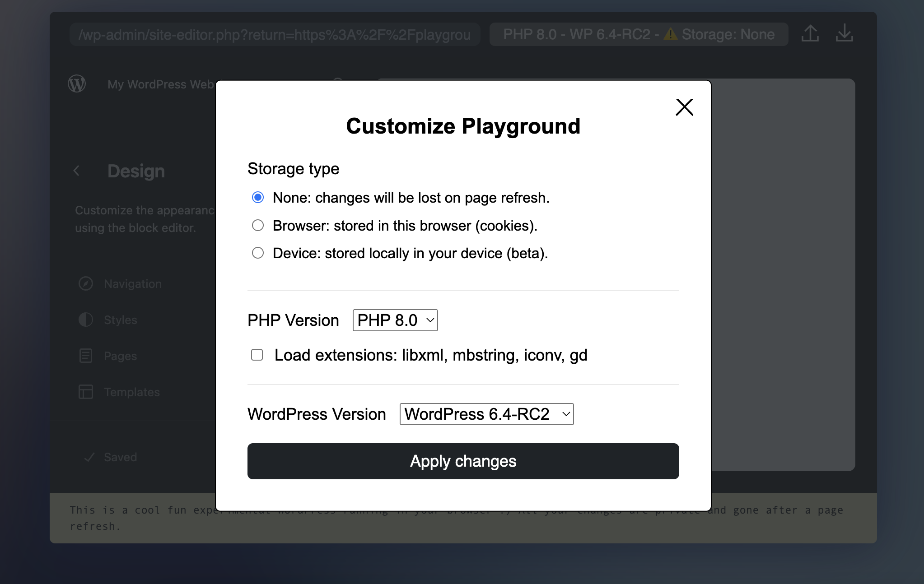This screenshot has width=924, height=584.
Task: Click the Styles half-circle icon
Action: (86, 320)
